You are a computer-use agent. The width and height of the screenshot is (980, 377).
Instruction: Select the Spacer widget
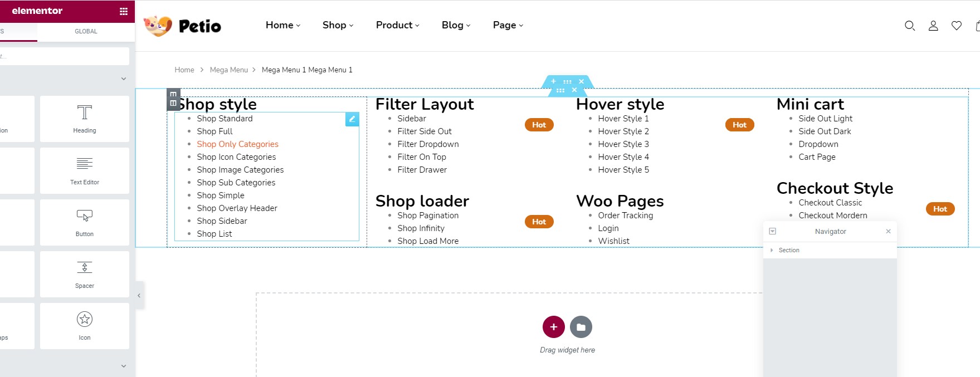85,274
